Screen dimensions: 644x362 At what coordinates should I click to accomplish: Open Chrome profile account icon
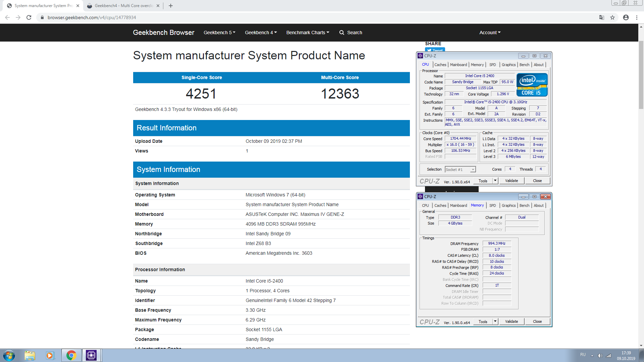pyautogui.click(x=626, y=17)
